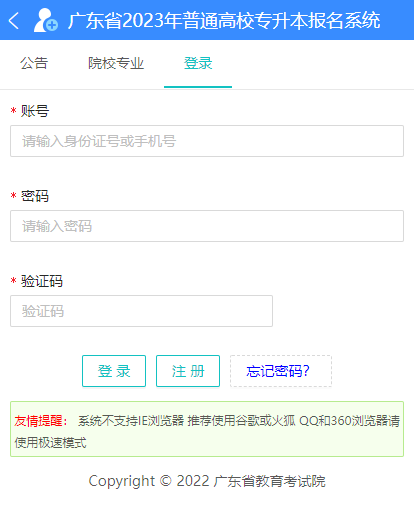Select the 登录 tab
The image size is (414, 521).
(198, 63)
